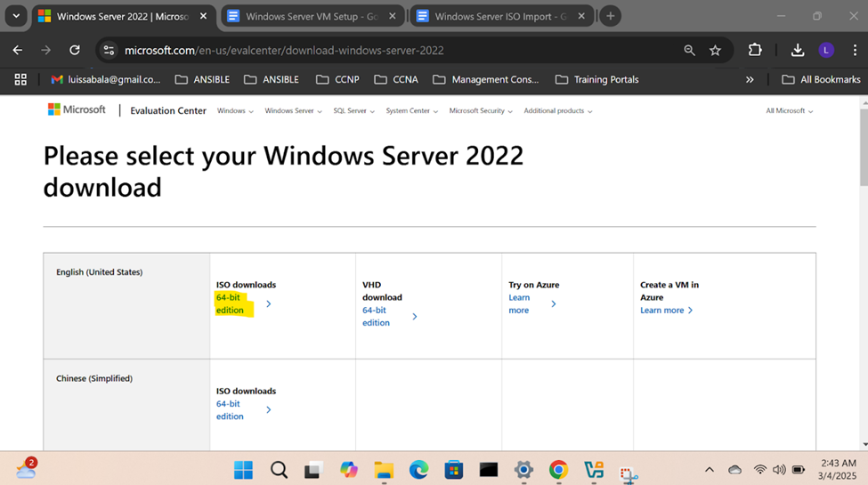Click the browser forward arrow
868x485 pixels.
click(x=46, y=51)
